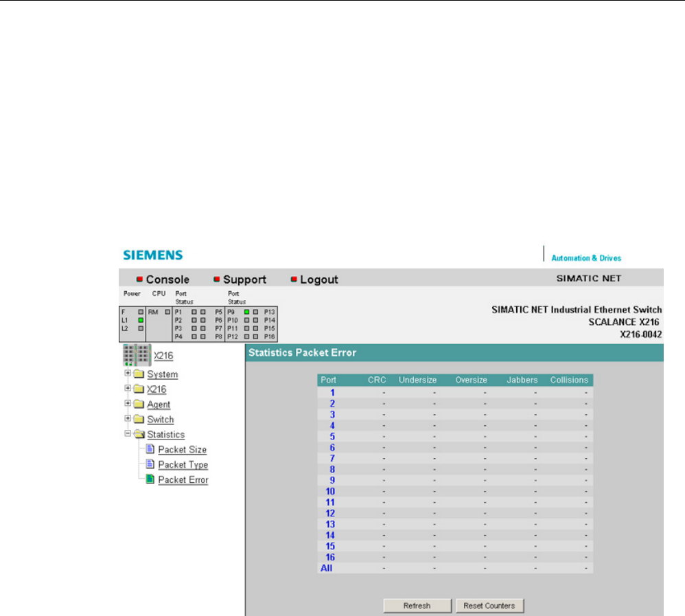Image resolution: width=685 pixels, height=616 pixels.
Task: Click the P5 port status LED
Action: (x=202, y=312)
